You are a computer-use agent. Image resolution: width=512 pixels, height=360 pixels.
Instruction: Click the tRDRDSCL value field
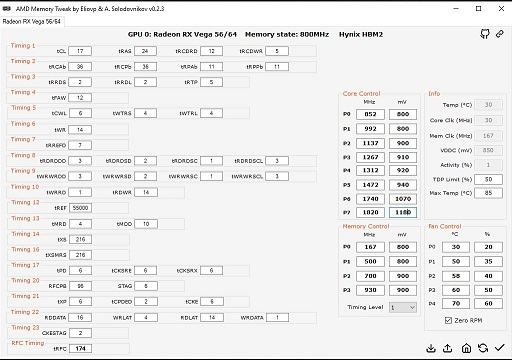pos(277,161)
